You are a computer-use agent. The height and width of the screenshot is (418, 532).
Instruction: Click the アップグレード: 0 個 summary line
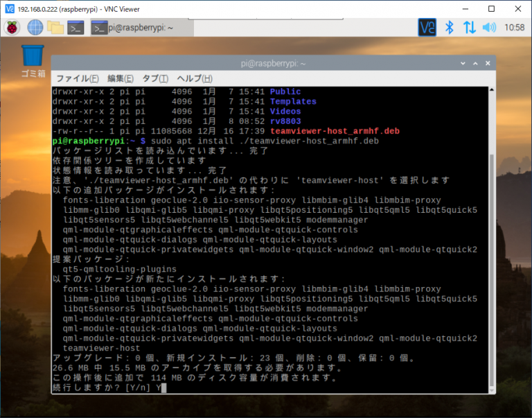click(233, 358)
